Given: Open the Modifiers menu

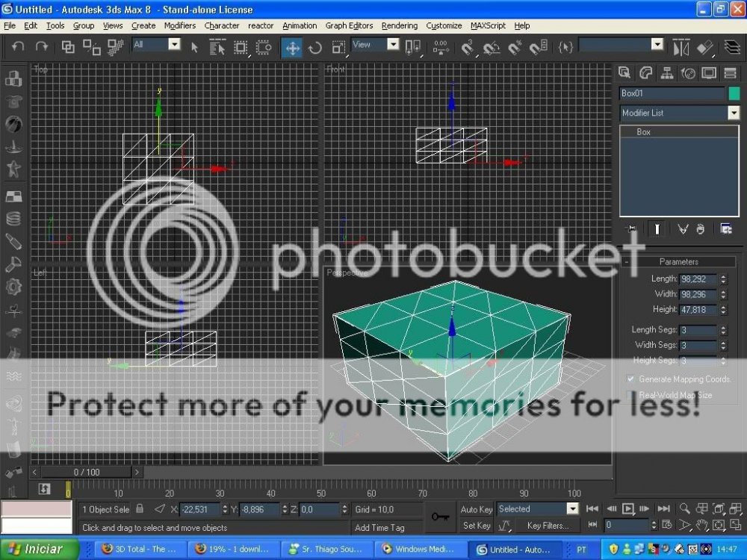Looking at the screenshot, I should tap(179, 25).
